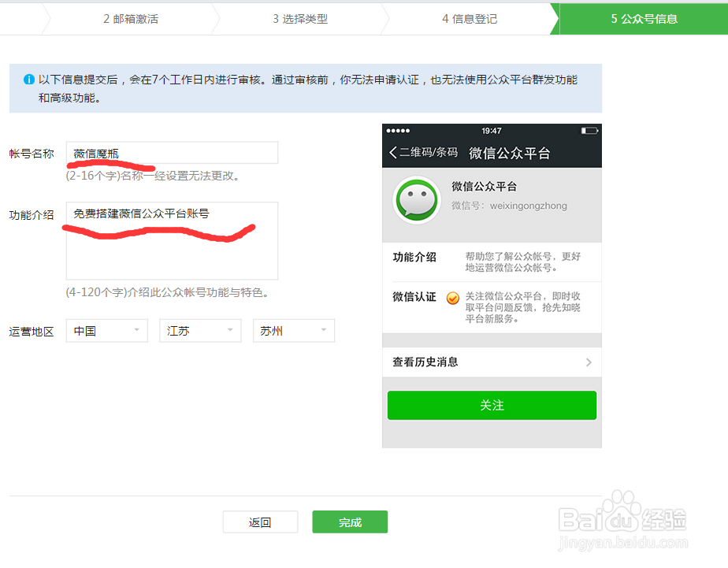Click the 二维码/条码 back label
Viewport: 728px width, 568px height.
point(429,152)
